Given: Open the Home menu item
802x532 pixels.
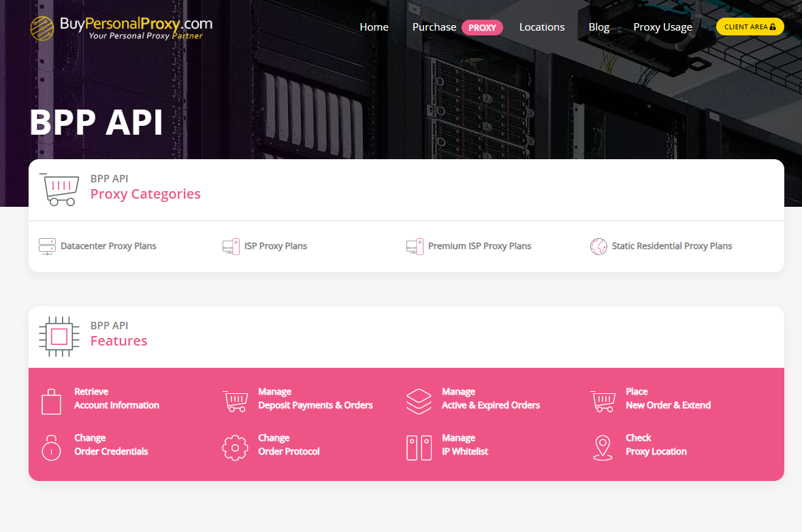Looking at the screenshot, I should pyautogui.click(x=374, y=27).
